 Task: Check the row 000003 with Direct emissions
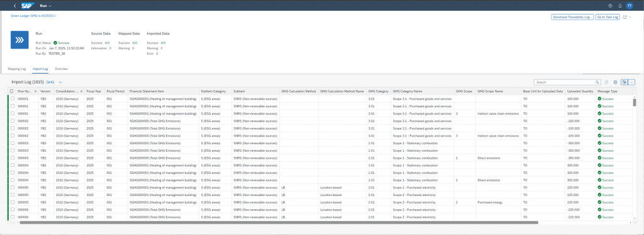click(x=12, y=158)
